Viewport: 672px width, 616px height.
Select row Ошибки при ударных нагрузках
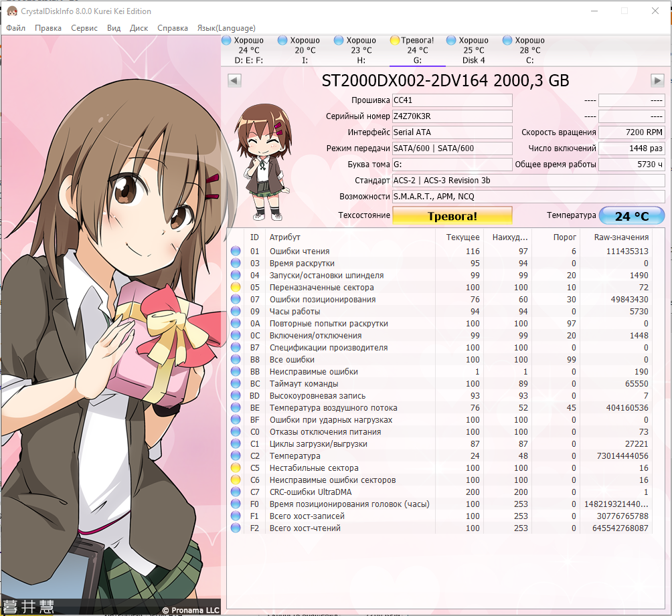(439, 420)
